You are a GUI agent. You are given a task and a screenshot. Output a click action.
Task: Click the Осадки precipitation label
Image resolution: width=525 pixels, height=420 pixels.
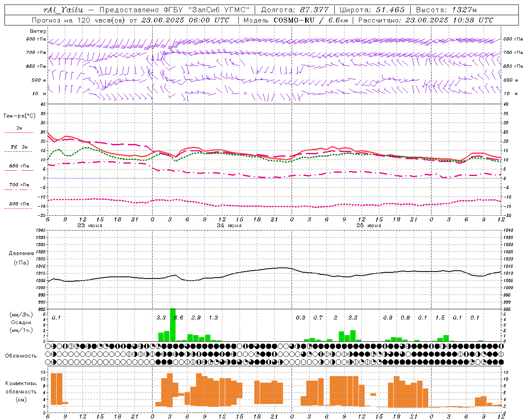click(x=21, y=322)
